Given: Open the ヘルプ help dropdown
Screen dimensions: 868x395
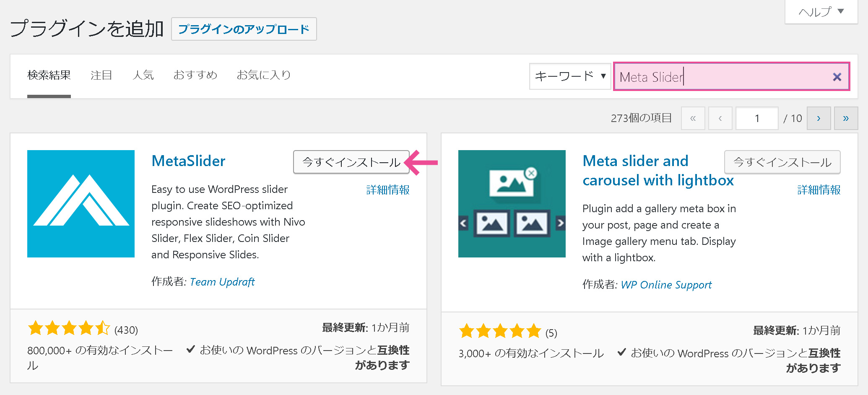Looking at the screenshot, I should point(821,12).
